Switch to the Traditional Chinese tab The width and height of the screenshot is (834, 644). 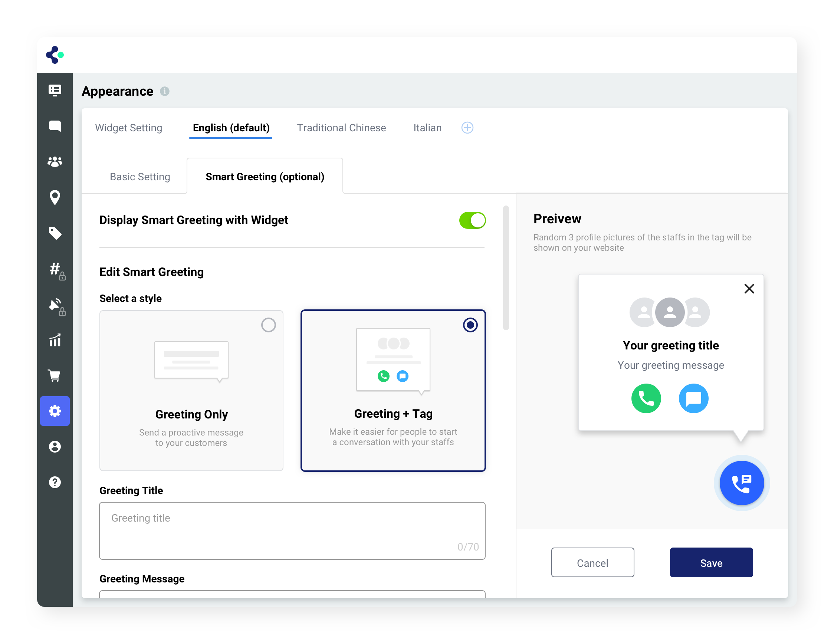click(x=341, y=128)
